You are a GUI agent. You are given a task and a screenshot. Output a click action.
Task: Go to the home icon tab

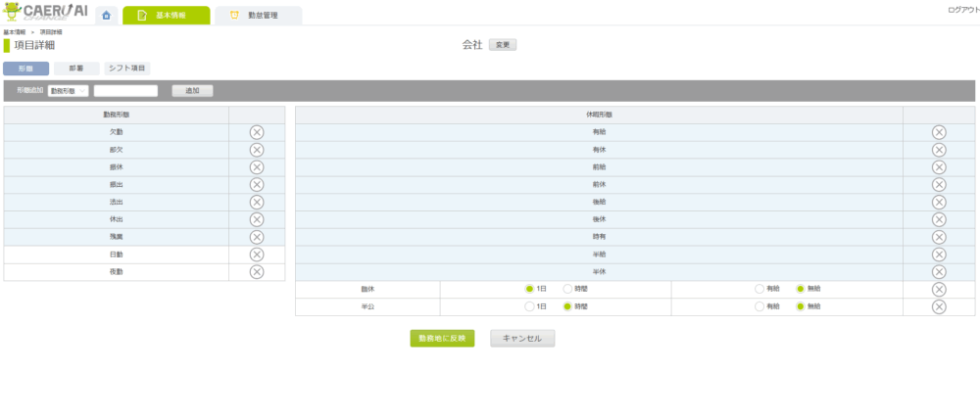106,16
